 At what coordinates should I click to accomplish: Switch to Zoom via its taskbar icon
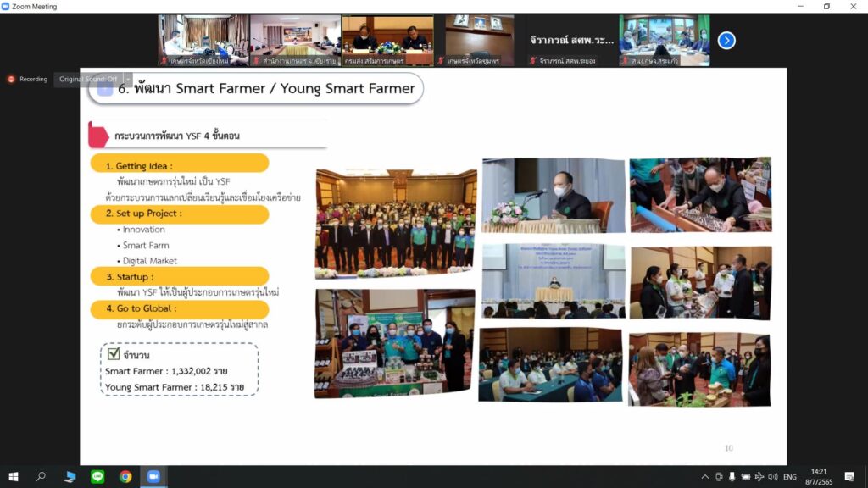click(153, 477)
